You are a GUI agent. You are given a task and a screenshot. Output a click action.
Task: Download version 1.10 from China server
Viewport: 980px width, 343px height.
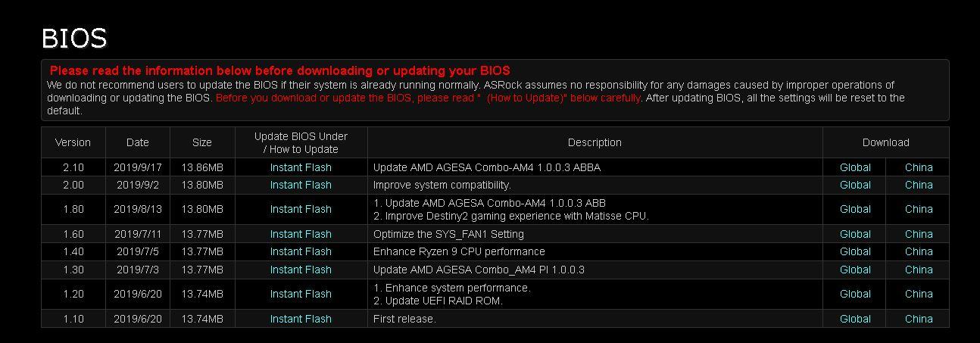pos(919,319)
